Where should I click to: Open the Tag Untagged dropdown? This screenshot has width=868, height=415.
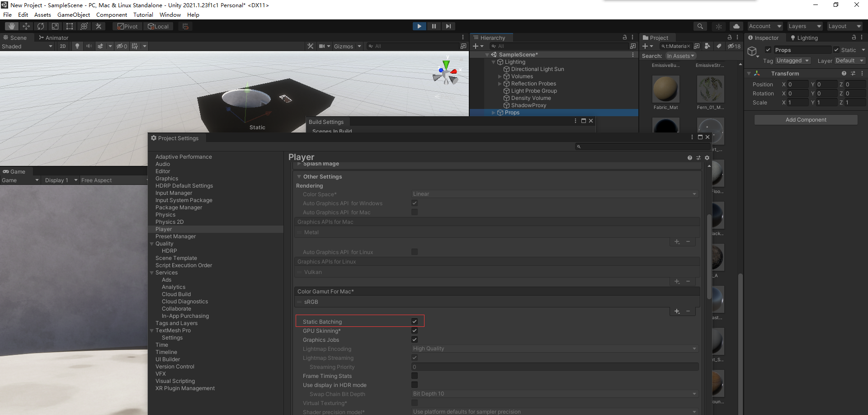click(793, 61)
